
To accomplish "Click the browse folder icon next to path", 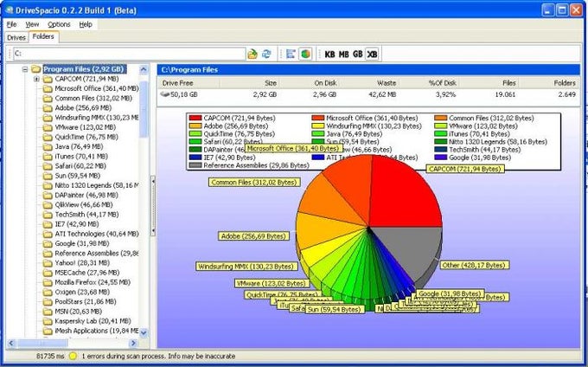I will coord(252,54).
